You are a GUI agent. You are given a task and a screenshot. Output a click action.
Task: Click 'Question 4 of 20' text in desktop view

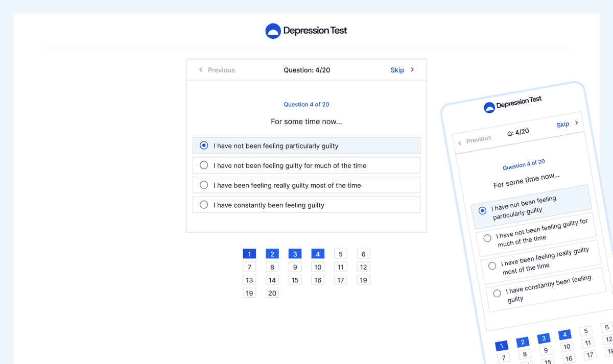coord(306,104)
